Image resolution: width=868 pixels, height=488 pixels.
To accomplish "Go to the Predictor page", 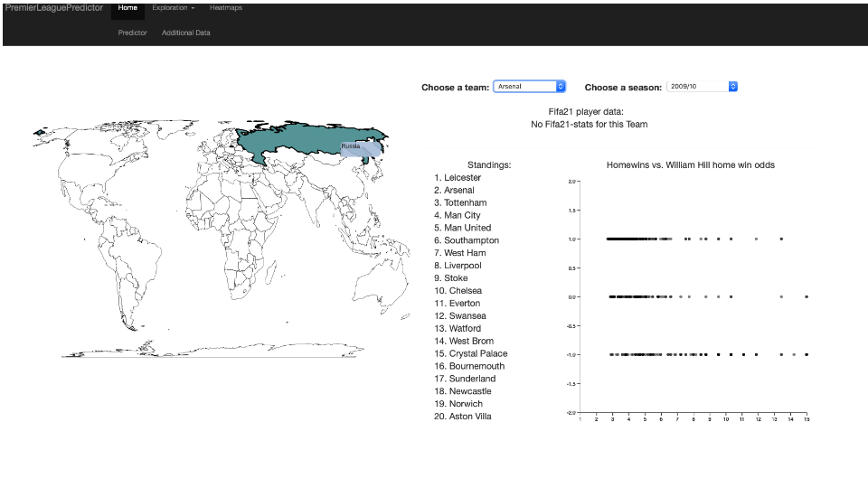I will pyautogui.click(x=132, y=33).
